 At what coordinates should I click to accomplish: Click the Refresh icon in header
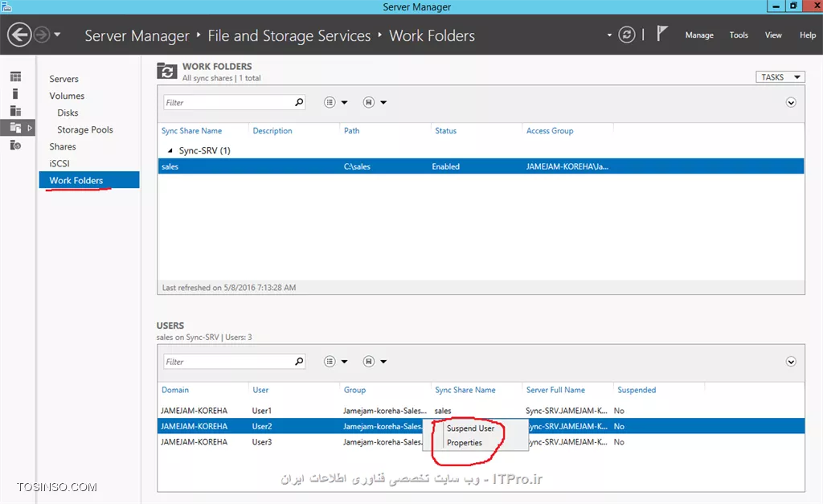click(627, 35)
